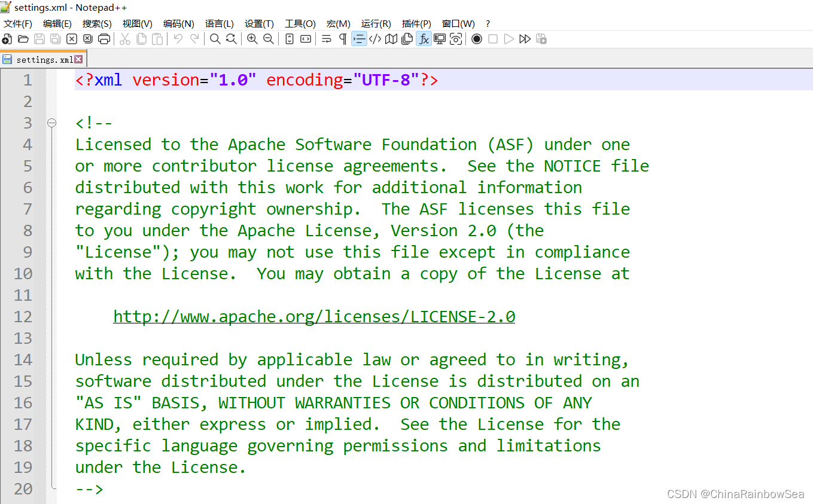Viewport: 813px width, 504px height.
Task: Toggle synchronized vertical scrolling
Action: [290, 39]
